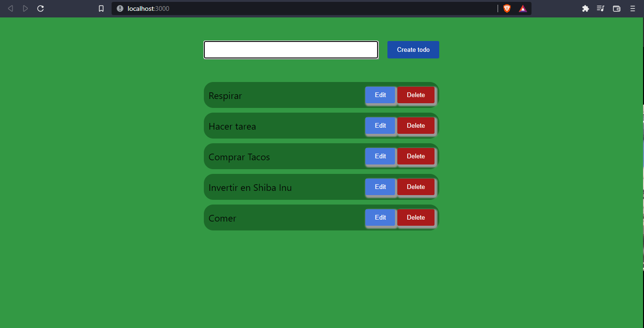Open the browser hamburger menu
This screenshot has height=328, width=644.
click(x=633, y=8)
